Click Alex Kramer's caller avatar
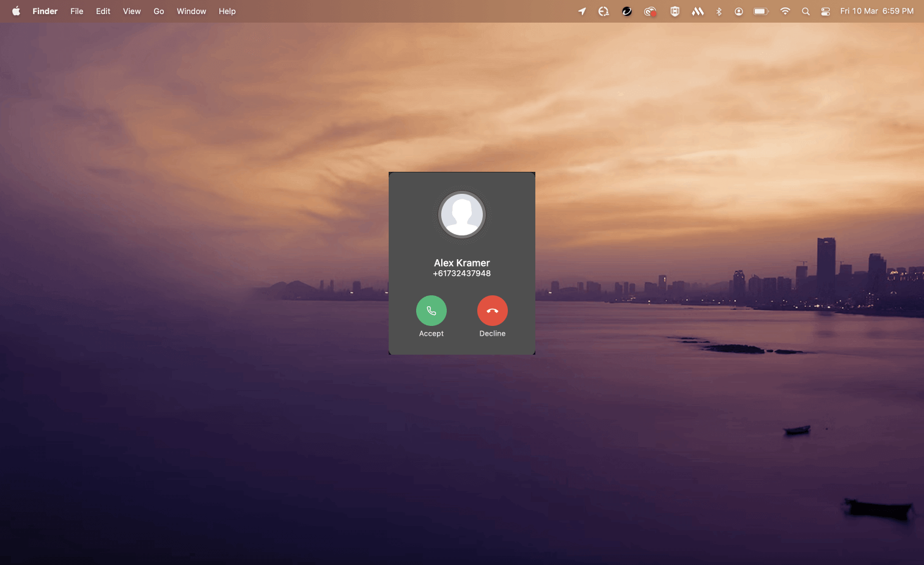The width and height of the screenshot is (924, 565). 462,215
